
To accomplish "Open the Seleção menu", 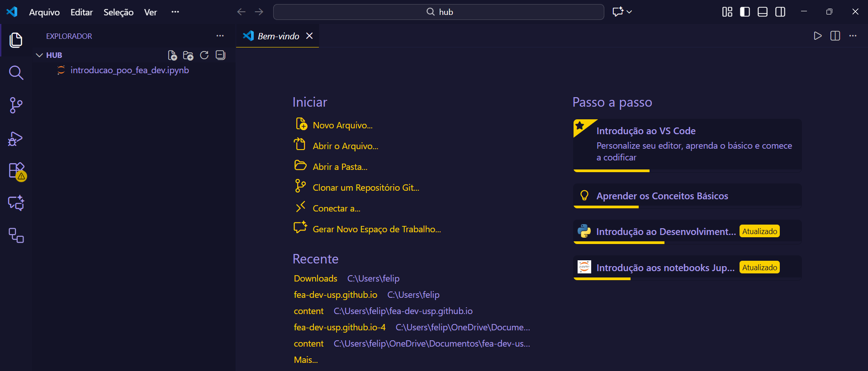I will 118,12.
